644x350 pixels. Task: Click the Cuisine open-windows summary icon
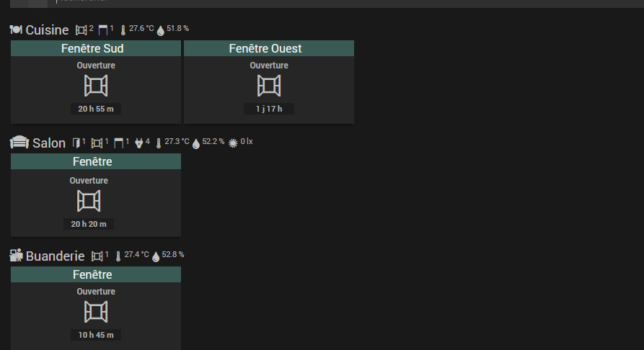[x=81, y=30]
